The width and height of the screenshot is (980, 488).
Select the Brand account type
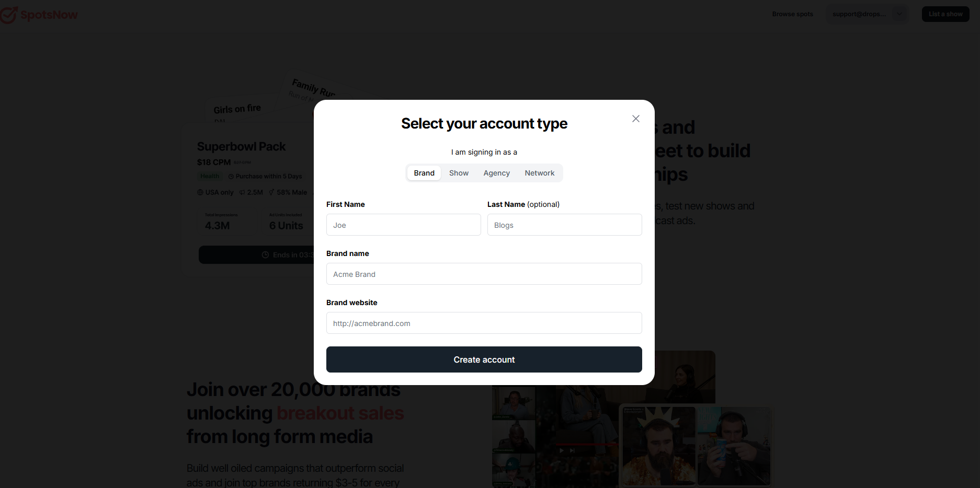tap(424, 173)
